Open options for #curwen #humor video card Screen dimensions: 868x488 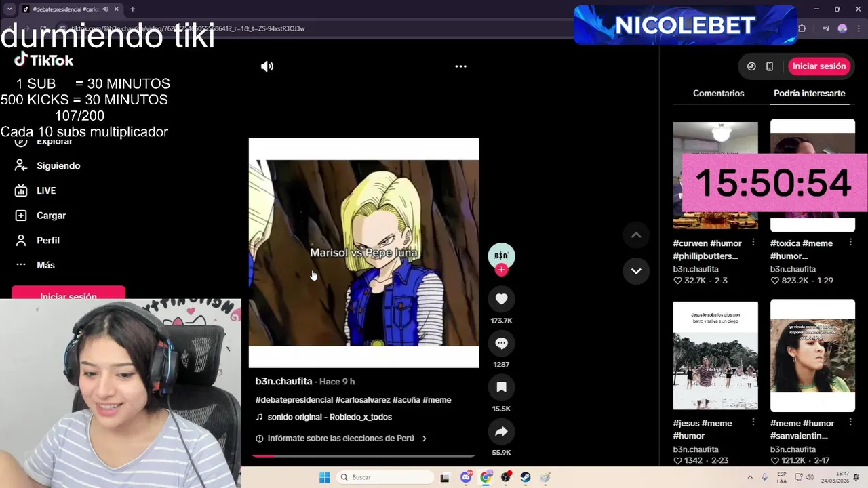753,243
